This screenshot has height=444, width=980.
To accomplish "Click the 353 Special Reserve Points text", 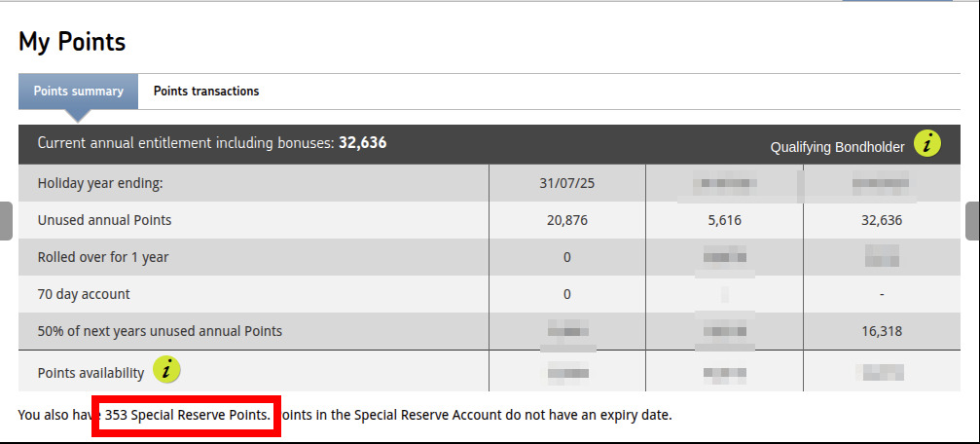I will coord(187,415).
